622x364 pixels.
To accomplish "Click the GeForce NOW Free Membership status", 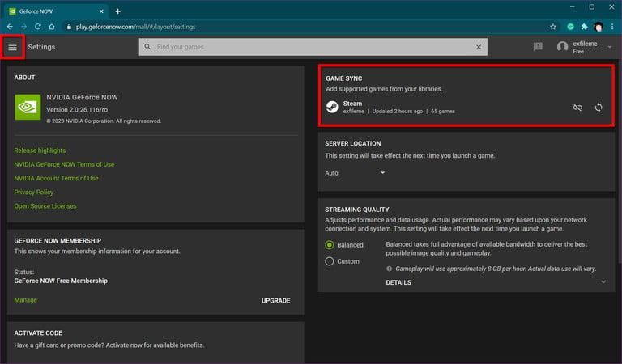I will coord(61,281).
